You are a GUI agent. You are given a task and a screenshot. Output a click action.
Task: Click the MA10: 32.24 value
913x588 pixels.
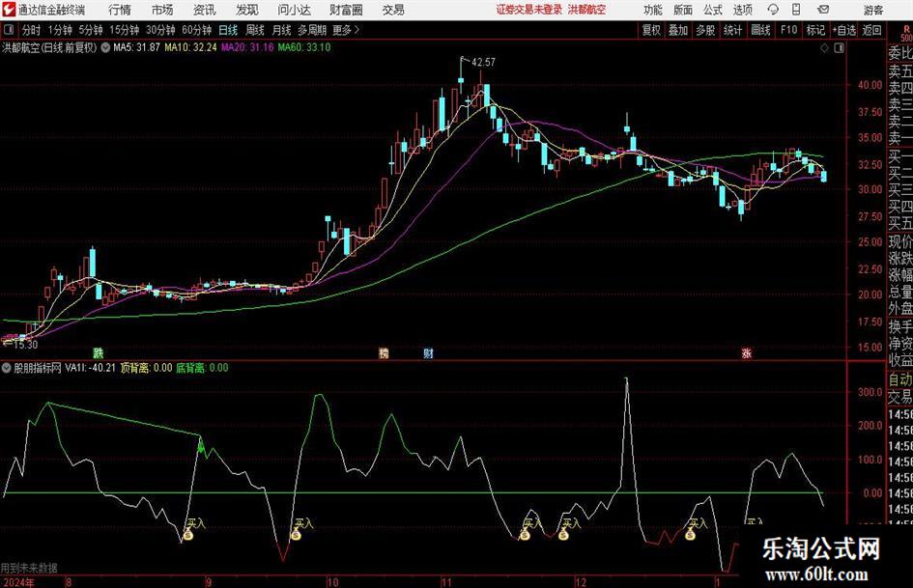click(190, 47)
